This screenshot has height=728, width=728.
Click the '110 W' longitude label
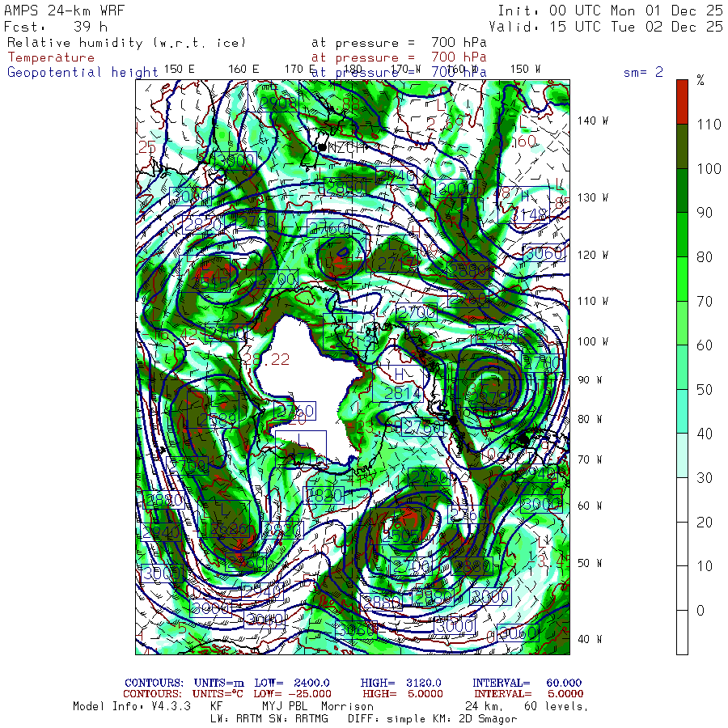(x=592, y=301)
